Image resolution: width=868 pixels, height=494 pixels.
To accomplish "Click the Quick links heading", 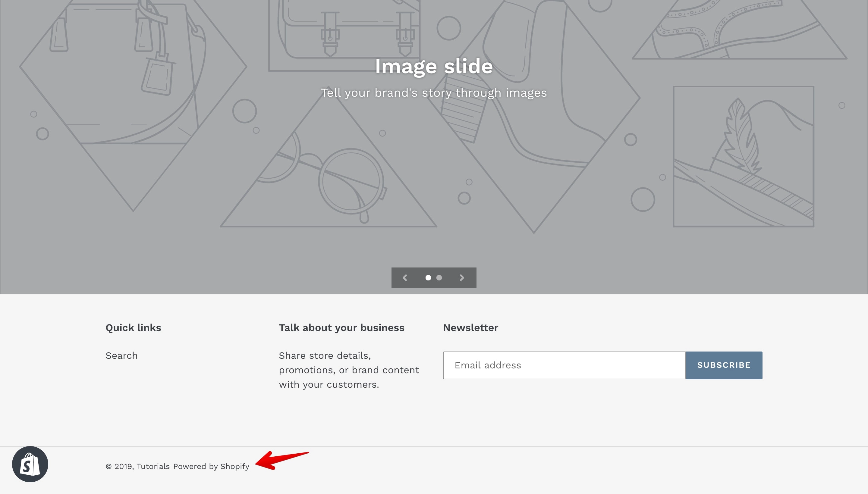I will 134,328.
